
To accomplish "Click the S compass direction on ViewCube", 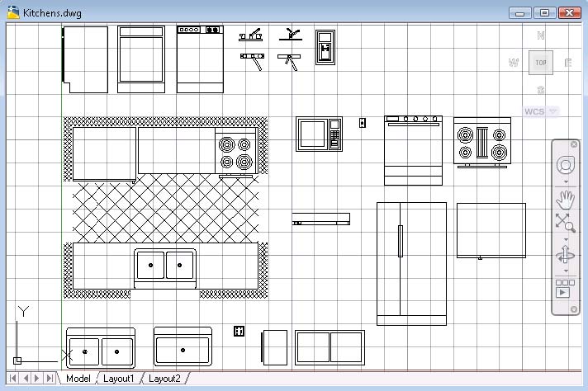I will coord(541,90).
